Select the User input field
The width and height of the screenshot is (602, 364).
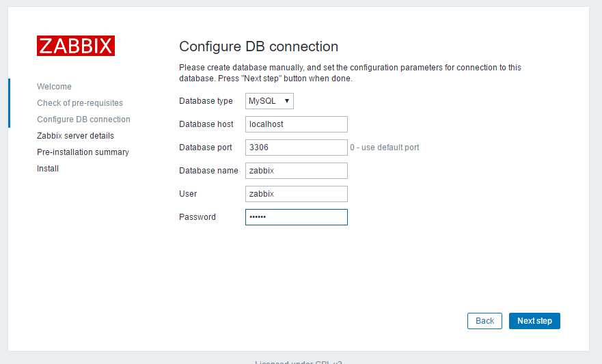pyautogui.click(x=297, y=194)
